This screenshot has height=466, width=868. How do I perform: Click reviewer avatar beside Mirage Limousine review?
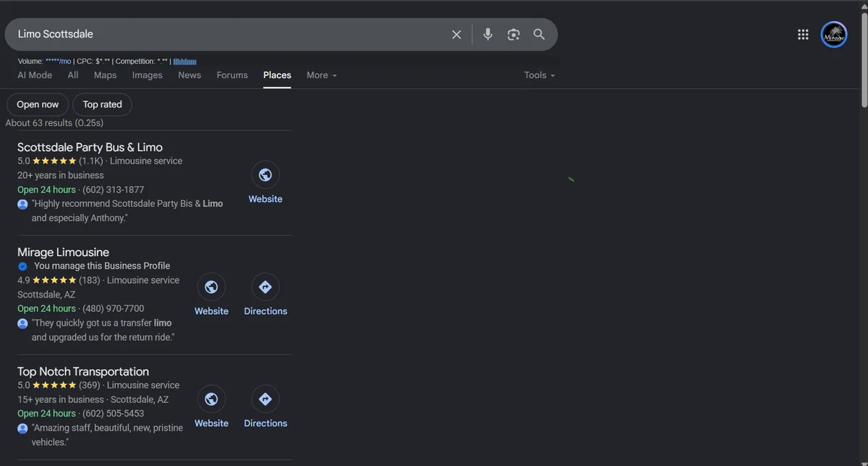(22, 323)
